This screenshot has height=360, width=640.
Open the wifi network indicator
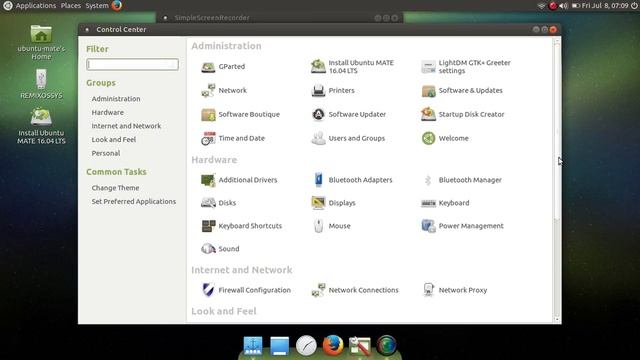(542, 6)
